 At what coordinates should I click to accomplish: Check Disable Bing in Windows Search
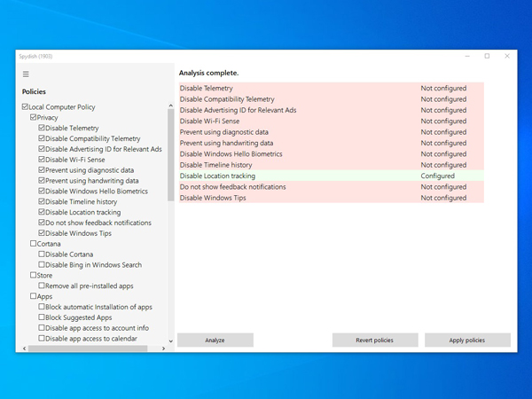42,265
